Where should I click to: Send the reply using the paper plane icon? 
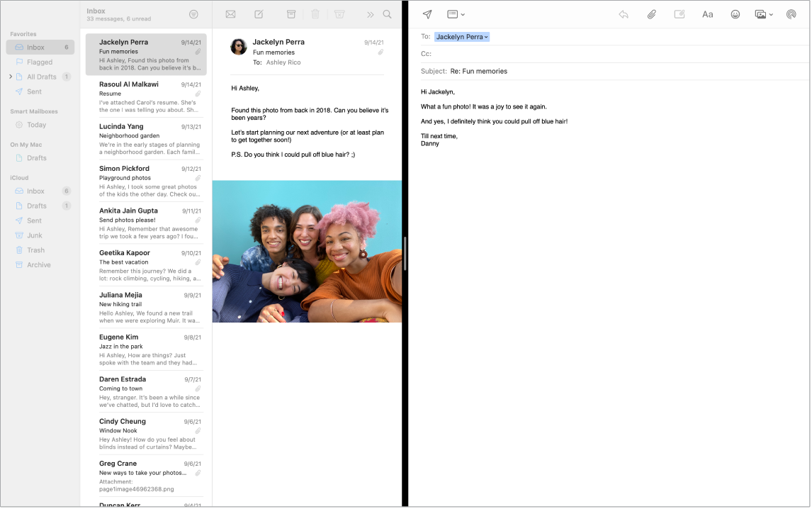[427, 13]
